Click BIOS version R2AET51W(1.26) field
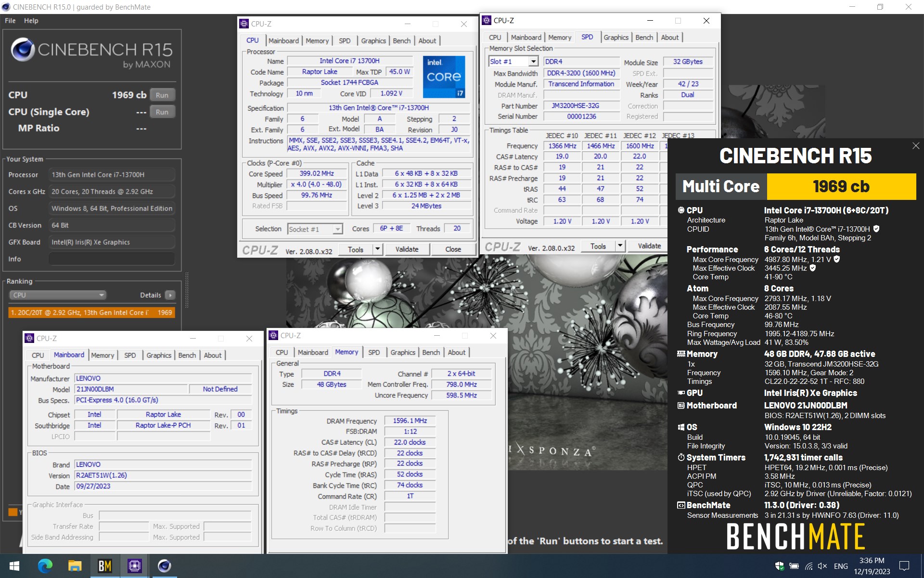This screenshot has width=924, height=578. pyautogui.click(x=163, y=475)
